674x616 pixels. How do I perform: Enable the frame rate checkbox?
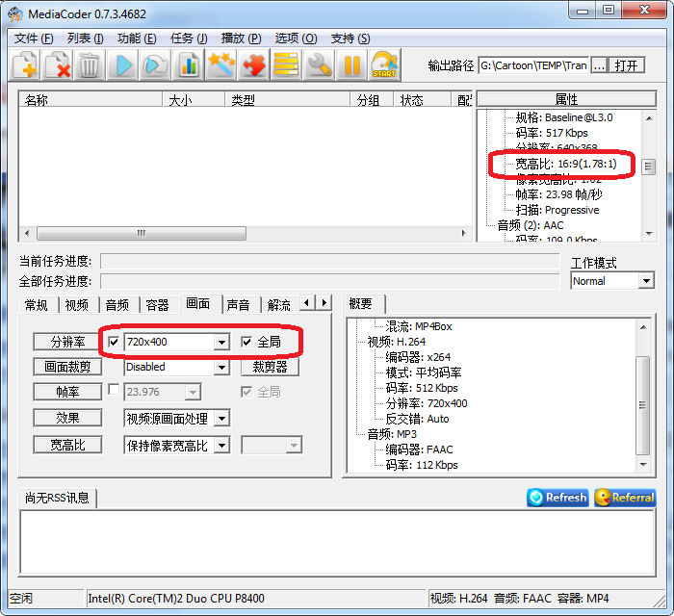(x=114, y=390)
